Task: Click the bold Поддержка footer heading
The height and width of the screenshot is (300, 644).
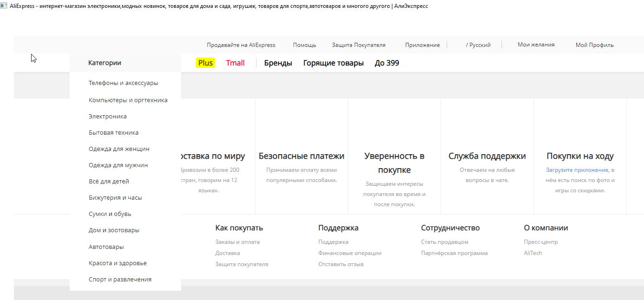Action: pyautogui.click(x=338, y=228)
